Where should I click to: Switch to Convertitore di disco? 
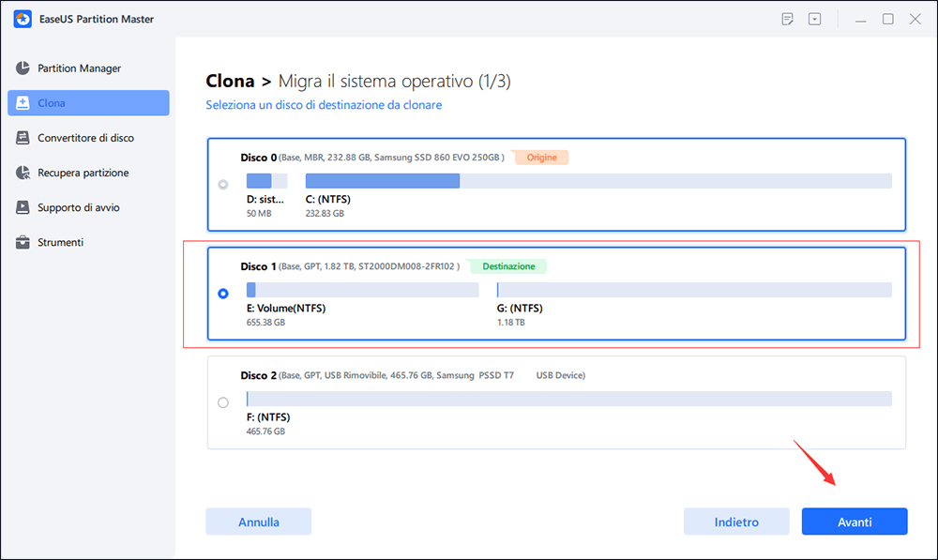pyautogui.click(x=88, y=138)
